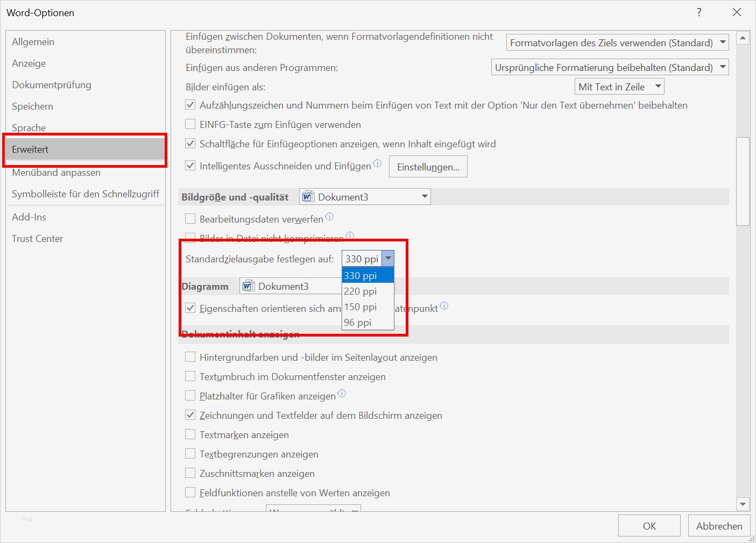
Task: Select the highlighted 330 ppi list entry
Action: tap(368, 275)
